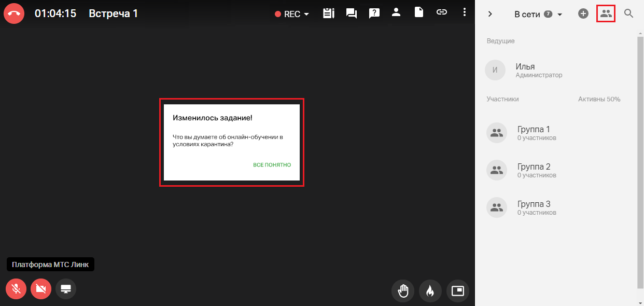
Task: Click the Группа 1 group icon
Action: tap(497, 133)
